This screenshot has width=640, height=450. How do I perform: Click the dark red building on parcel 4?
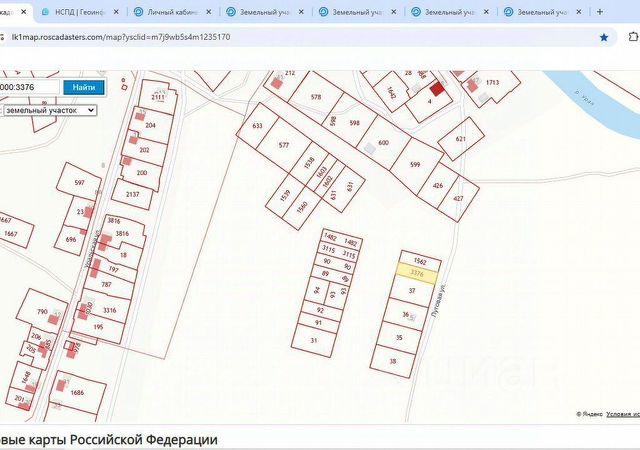(437, 89)
